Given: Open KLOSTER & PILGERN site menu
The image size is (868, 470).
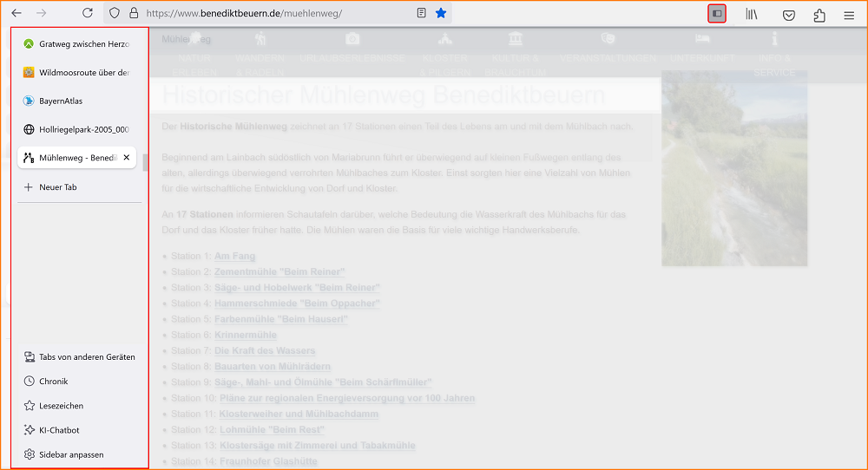Looking at the screenshot, I should click(x=444, y=54).
